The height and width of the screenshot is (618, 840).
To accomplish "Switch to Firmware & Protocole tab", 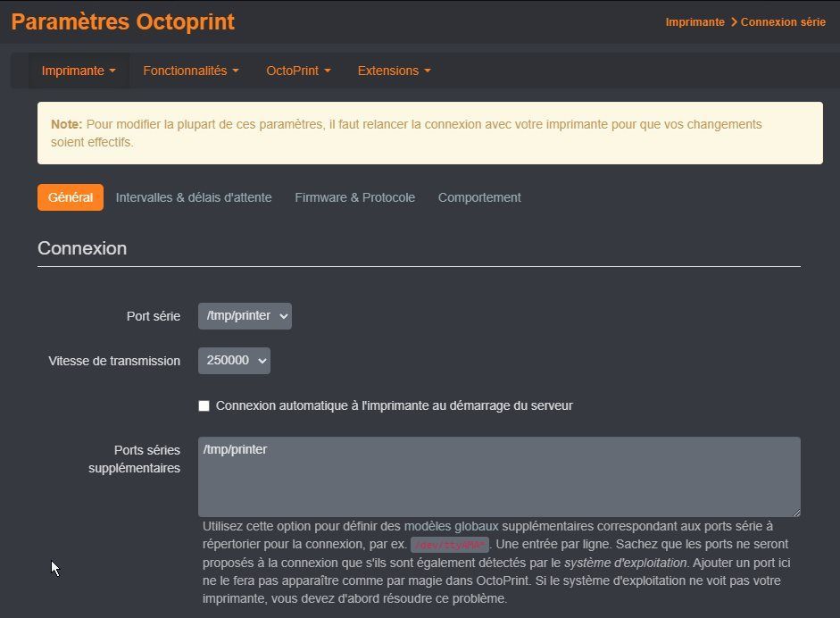I will (354, 197).
